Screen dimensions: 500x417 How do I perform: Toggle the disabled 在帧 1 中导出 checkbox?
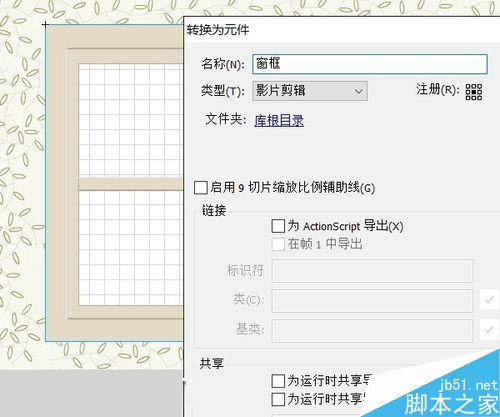point(278,244)
